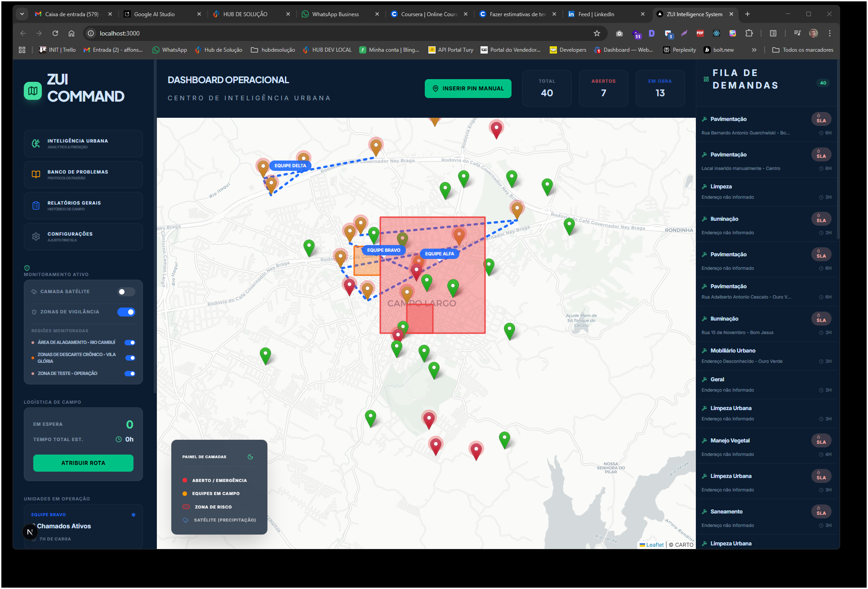Click the Total 40 stat card

[x=547, y=88]
